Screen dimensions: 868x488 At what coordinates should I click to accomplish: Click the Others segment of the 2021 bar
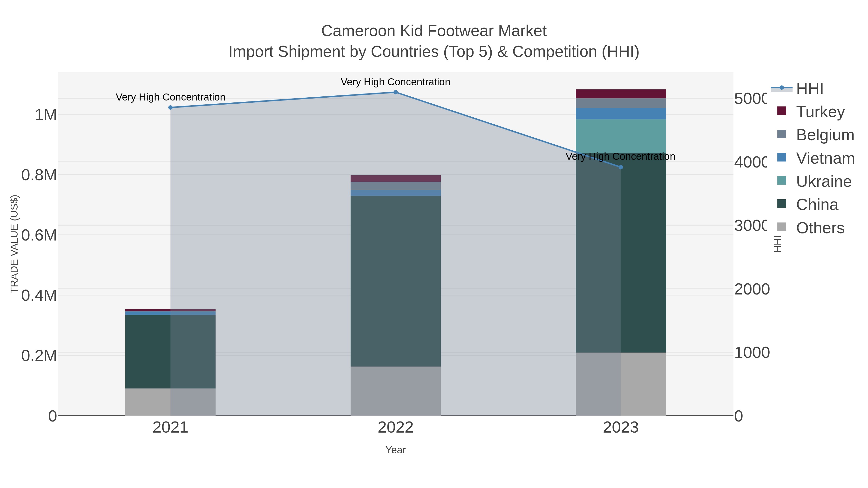pyautogui.click(x=170, y=402)
